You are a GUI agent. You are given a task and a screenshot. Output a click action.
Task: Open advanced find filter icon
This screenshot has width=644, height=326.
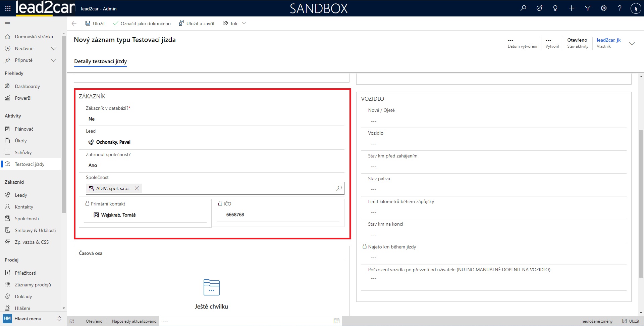588,8
